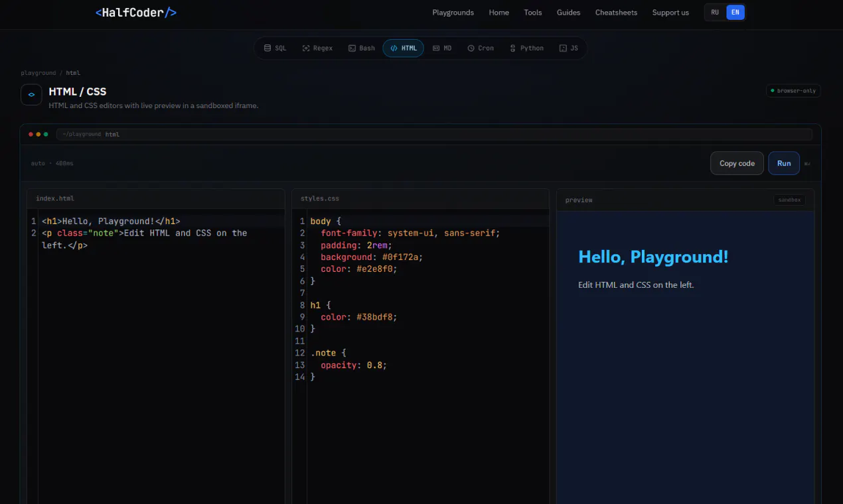Click the browser-only badge
Viewport: 843px width, 504px height.
pyautogui.click(x=793, y=91)
